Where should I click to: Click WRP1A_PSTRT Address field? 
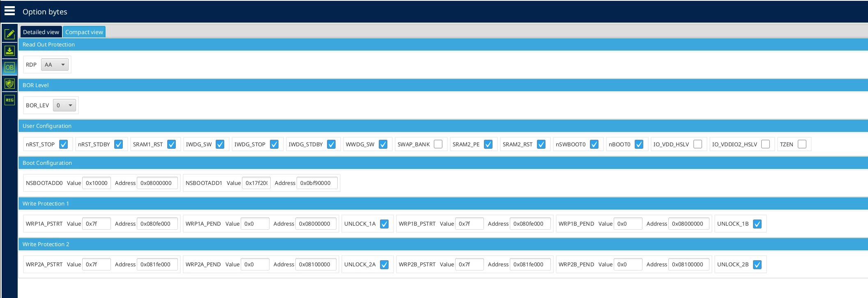(157, 224)
